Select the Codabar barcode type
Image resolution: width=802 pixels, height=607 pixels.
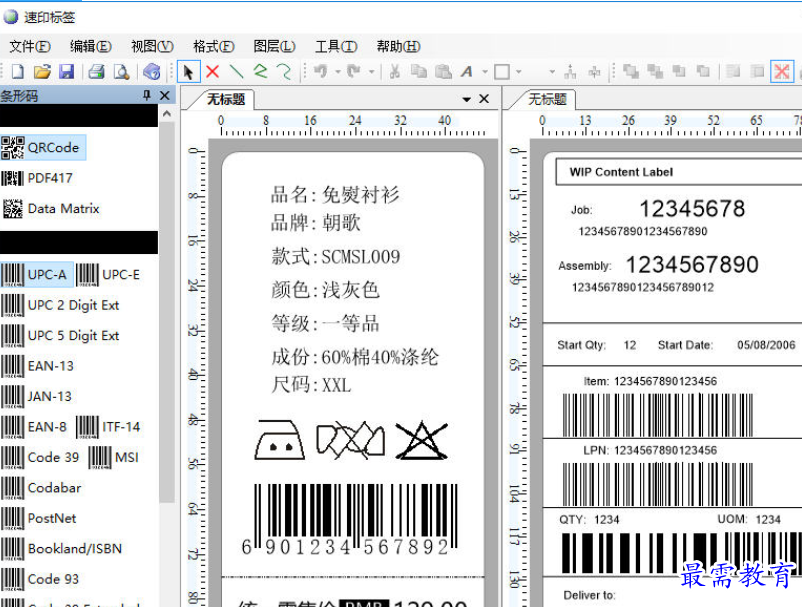point(41,488)
